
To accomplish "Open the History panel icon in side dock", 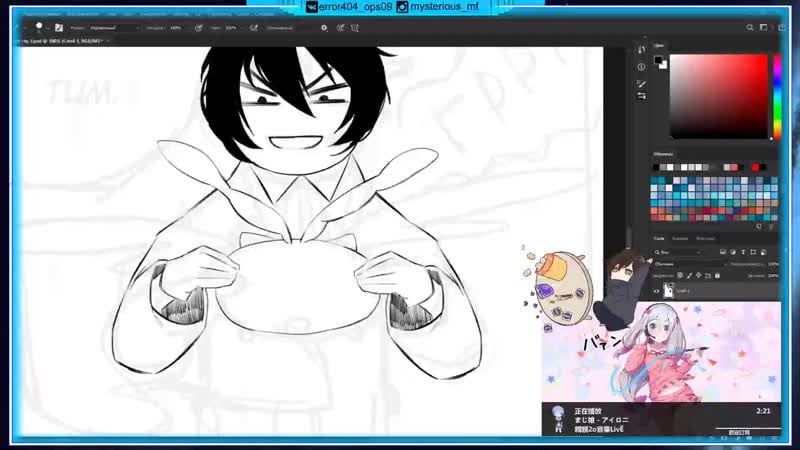I will (x=641, y=49).
